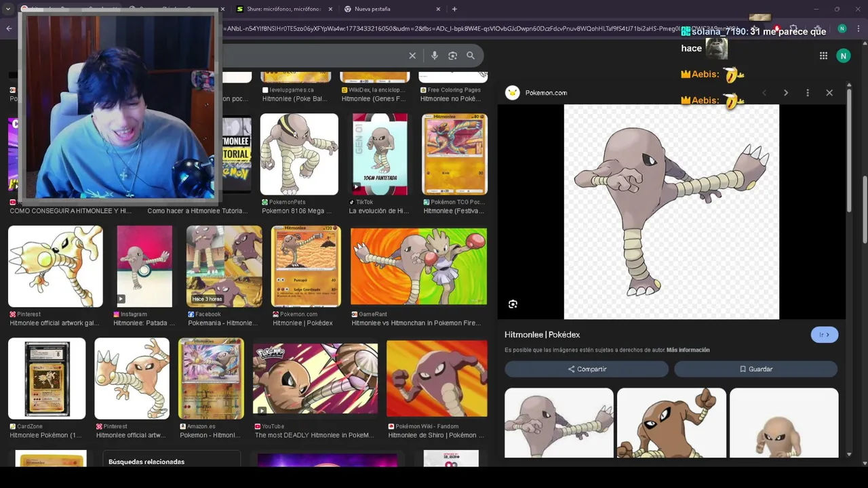This screenshot has height=488, width=868.
Task: Click Como hacer a Hitmonlee Tutoria... caption
Action: point(197,211)
